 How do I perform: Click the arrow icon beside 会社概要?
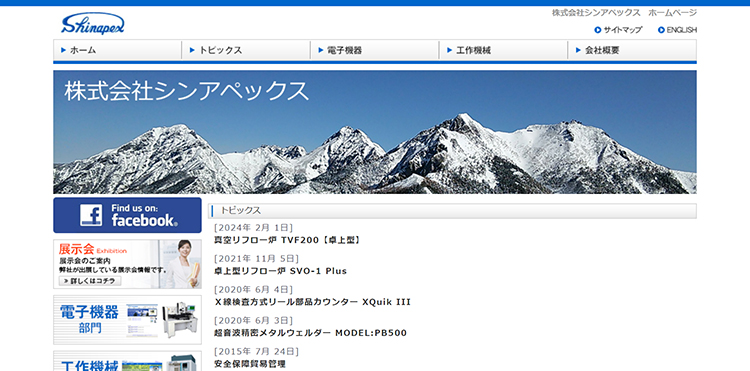(578, 50)
